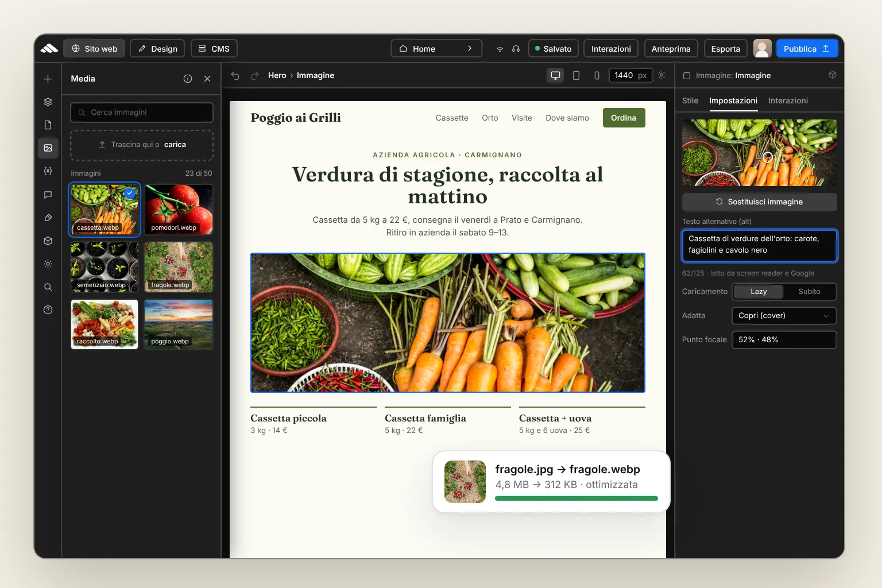The height and width of the screenshot is (588, 882).
Task: Open the add elements plus panel
Action: coord(48,79)
